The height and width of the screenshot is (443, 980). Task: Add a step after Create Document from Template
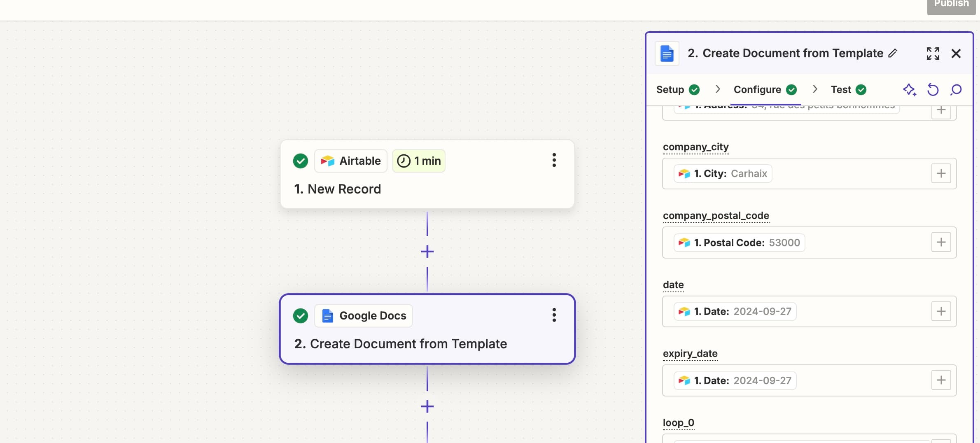click(427, 406)
